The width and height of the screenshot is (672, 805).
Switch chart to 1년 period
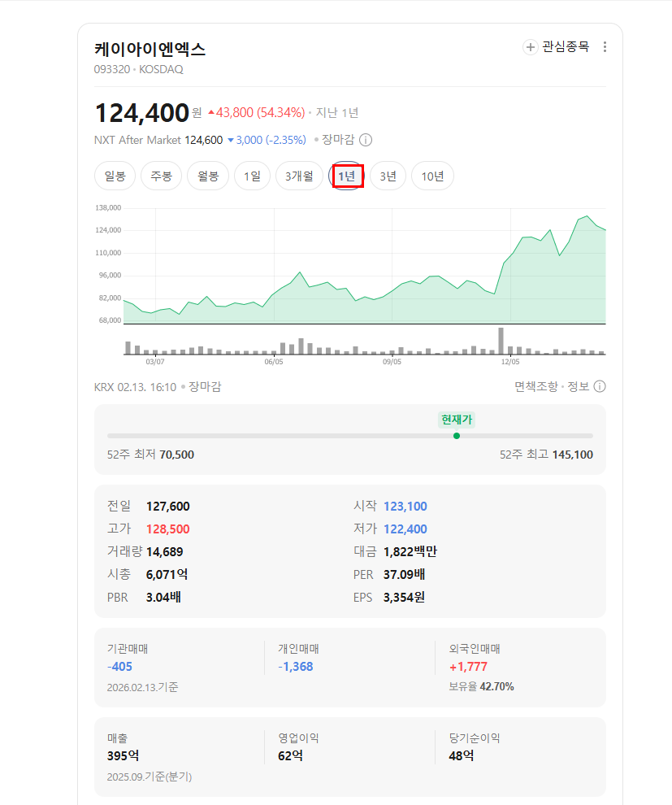pos(347,176)
